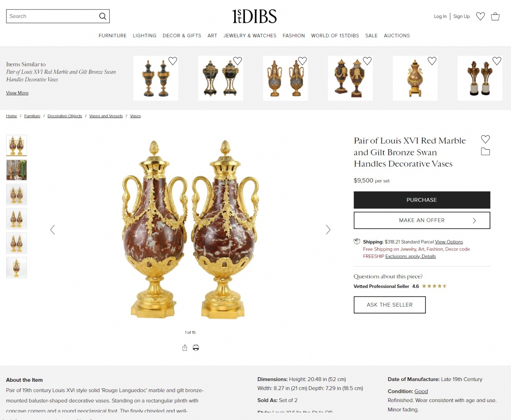Click View Options shipping link

[449, 242]
